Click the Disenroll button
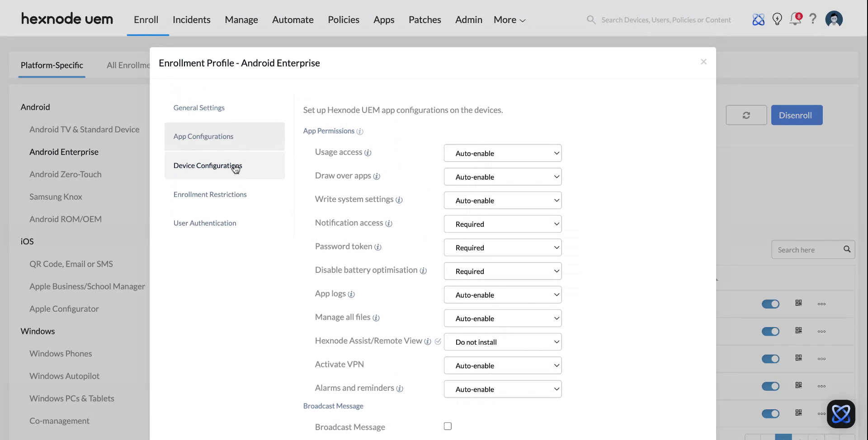This screenshot has width=868, height=440. coord(796,115)
